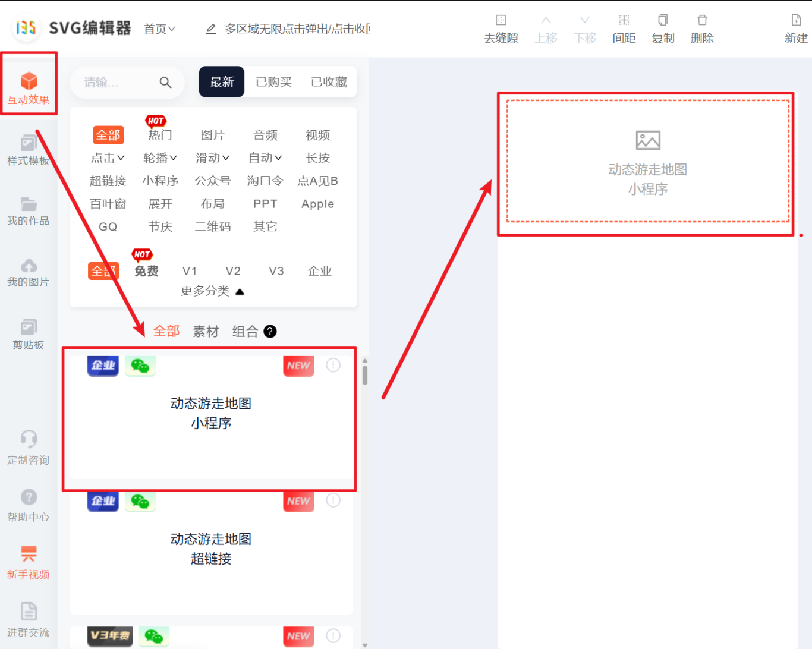
Task: Select 动态游走地图 小程序 template card
Action: (211, 417)
